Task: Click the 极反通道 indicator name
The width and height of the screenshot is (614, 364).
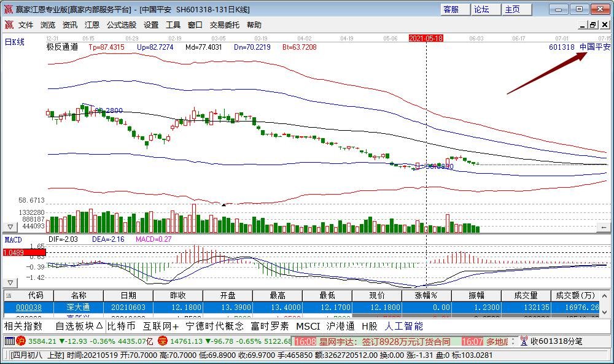Action: pyautogui.click(x=62, y=47)
